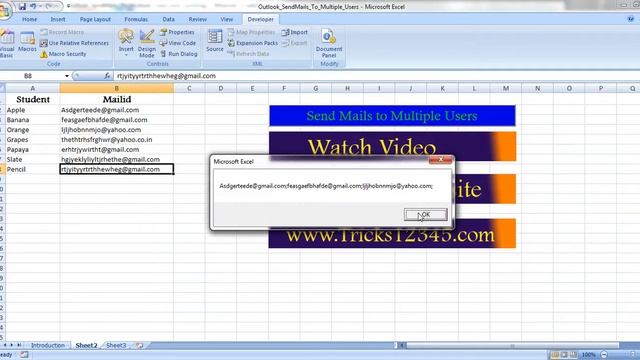Viewport: 640px width, 360px height.
Task: Click Import XML data
Action: pyautogui.click(x=294, y=32)
